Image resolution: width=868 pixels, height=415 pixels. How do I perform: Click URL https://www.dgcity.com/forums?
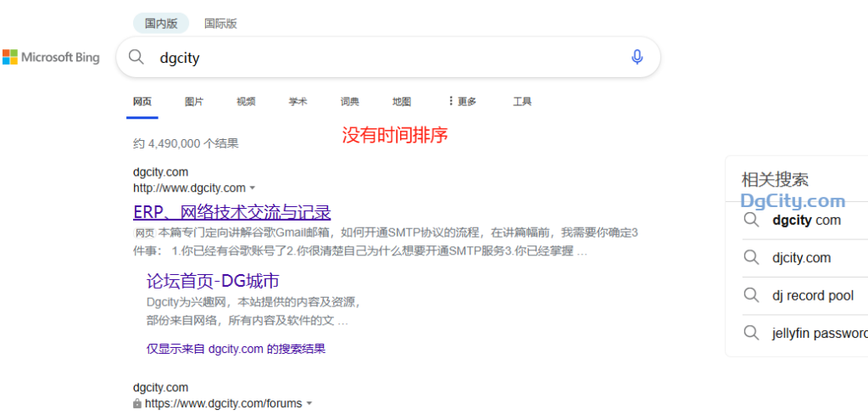tap(224, 403)
